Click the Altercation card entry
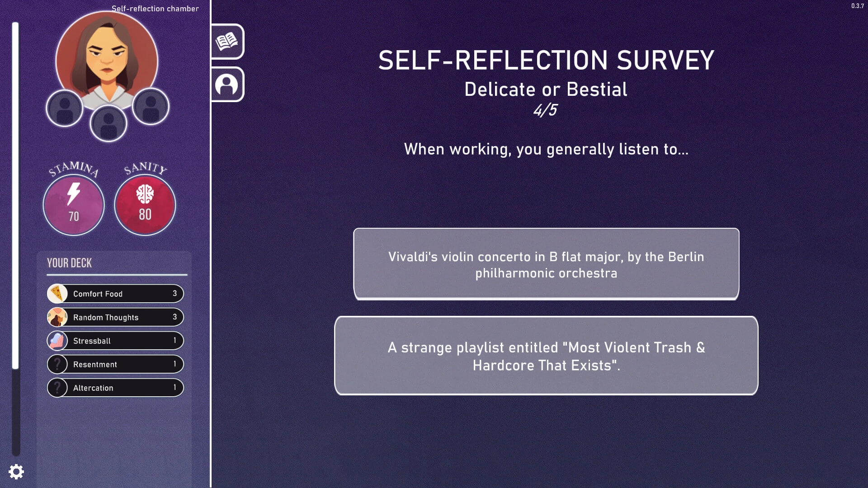This screenshot has width=868, height=488. click(x=115, y=387)
